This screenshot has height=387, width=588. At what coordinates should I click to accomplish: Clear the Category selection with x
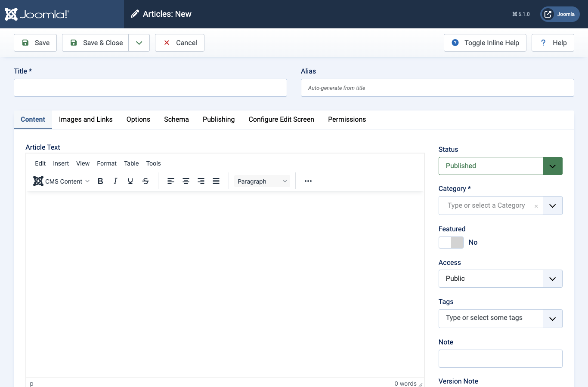point(536,206)
